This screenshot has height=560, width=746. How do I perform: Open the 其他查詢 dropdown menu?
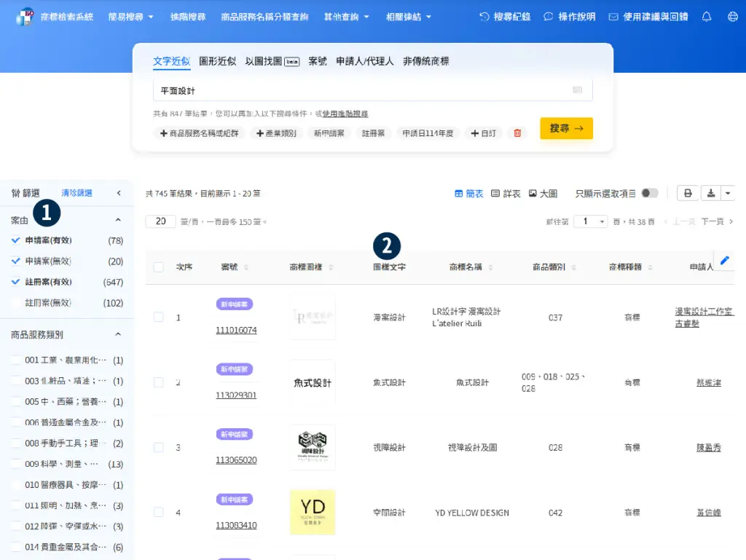[x=342, y=16]
